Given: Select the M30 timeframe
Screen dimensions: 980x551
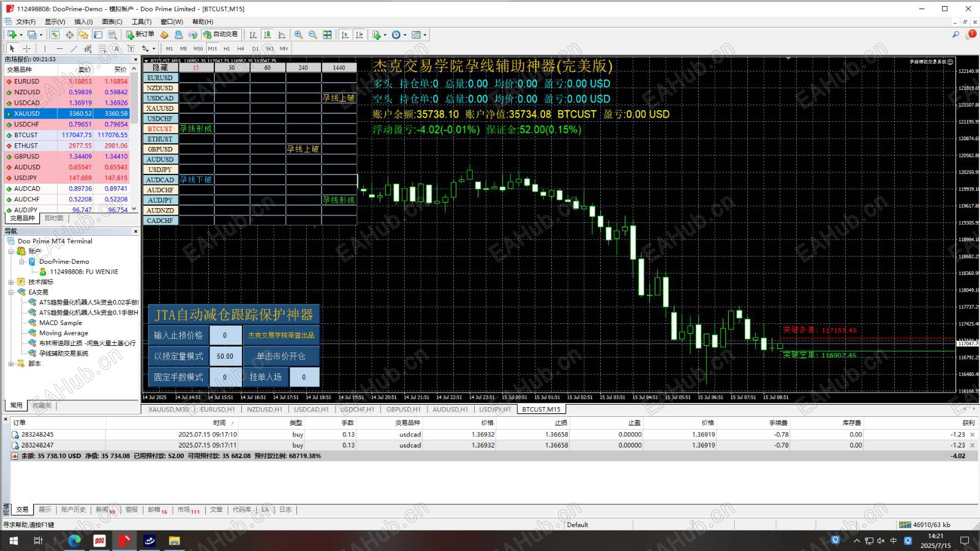Looking at the screenshot, I should [198, 48].
